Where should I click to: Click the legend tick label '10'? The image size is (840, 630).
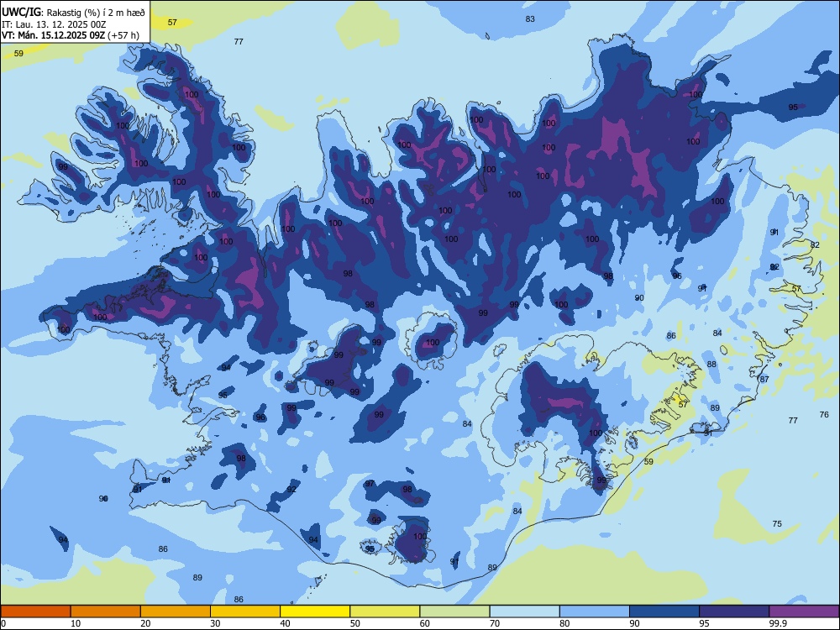coord(76,623)
